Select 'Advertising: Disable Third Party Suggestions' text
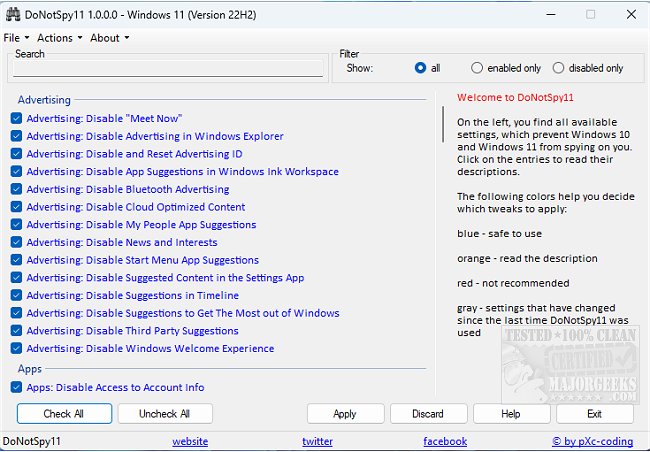This screenshot has height=452, width=650. pyautogui.click(x=132, y=331)
